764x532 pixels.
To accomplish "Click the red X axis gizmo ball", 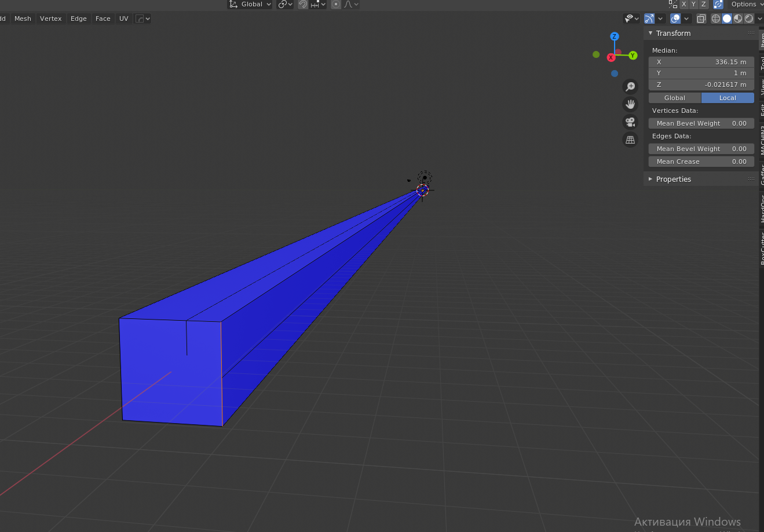I will click(x=611, y=57).
